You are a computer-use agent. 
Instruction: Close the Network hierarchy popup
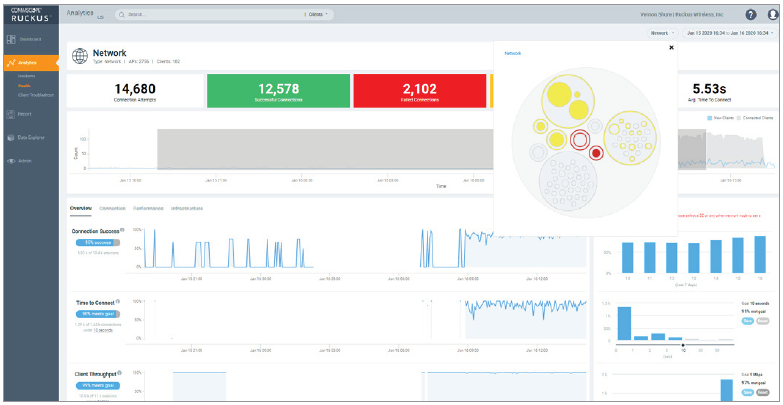click(x=671, y=47)
